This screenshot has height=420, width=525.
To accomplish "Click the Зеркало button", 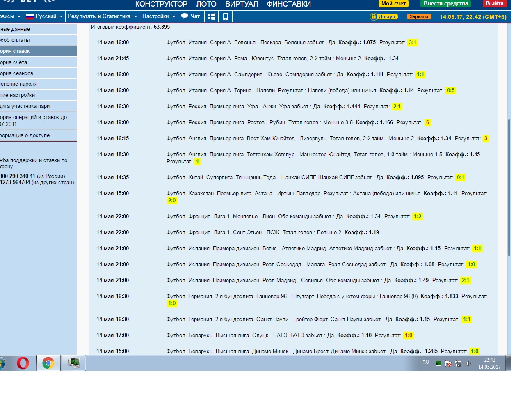I will pos(418,17).
